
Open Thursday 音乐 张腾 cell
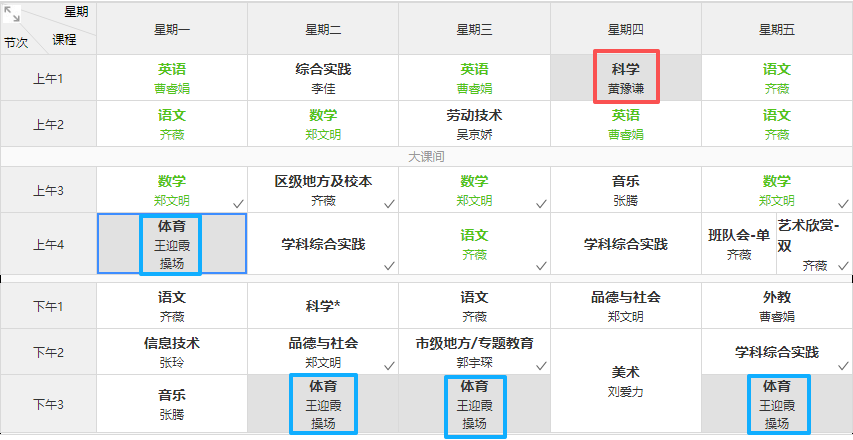pyautogui.click(x=626, y=190)
